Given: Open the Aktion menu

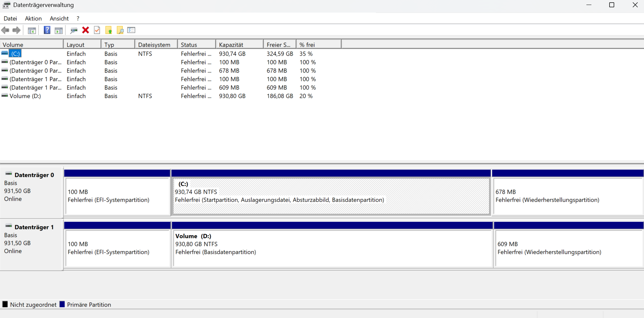Looking at the screenshot, I should (x=33, y=19).
